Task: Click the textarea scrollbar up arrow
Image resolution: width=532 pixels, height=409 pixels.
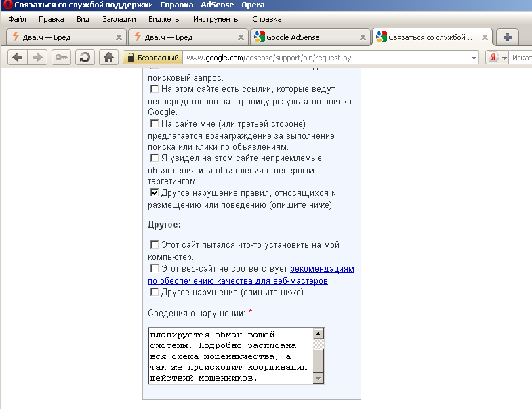Action: (319, 334)
